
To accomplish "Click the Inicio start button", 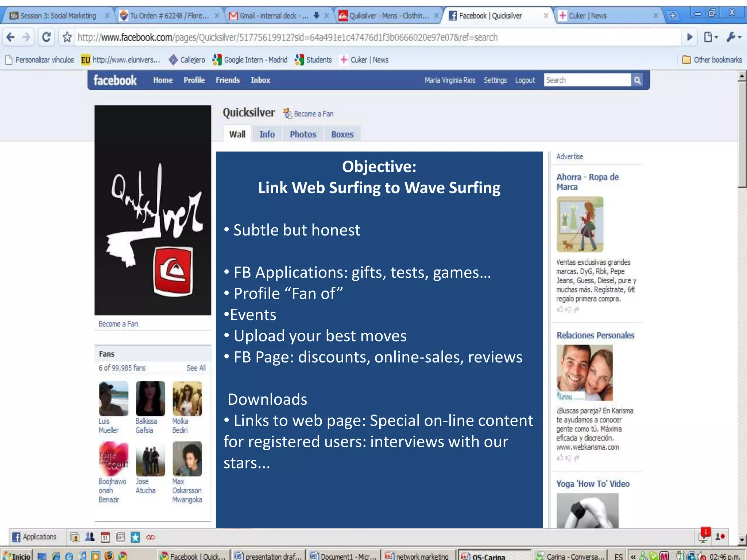I will [17, 556].
